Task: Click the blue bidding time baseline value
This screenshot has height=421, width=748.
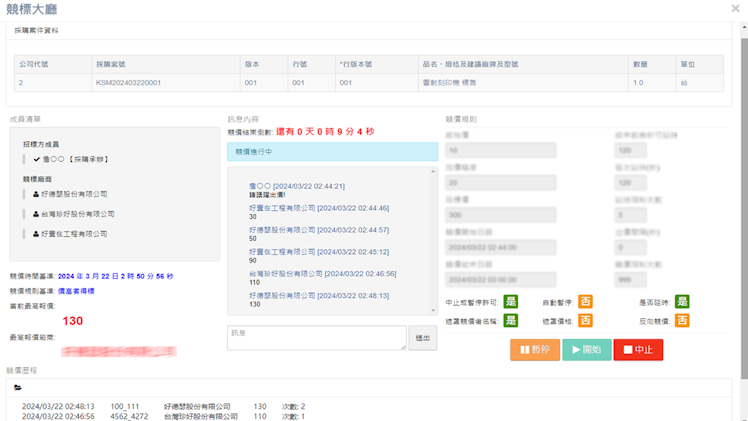Action: click(x=115, y=276)
